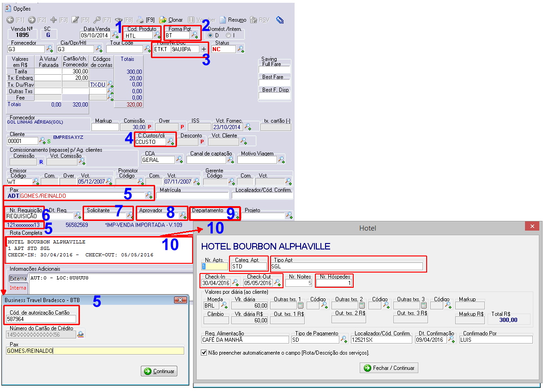Open the RSV toolbar item
This screenshot has width=543, height=392.
(x=259, y=20)
